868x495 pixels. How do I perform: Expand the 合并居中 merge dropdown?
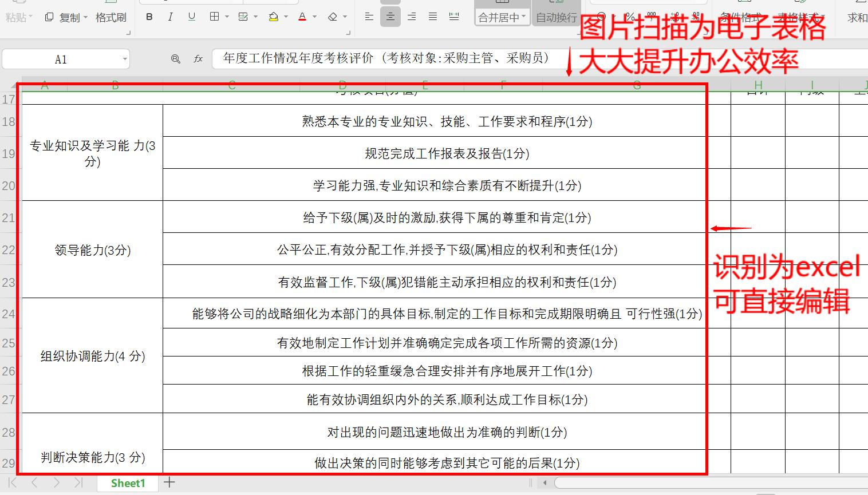[x=524, y=18]
